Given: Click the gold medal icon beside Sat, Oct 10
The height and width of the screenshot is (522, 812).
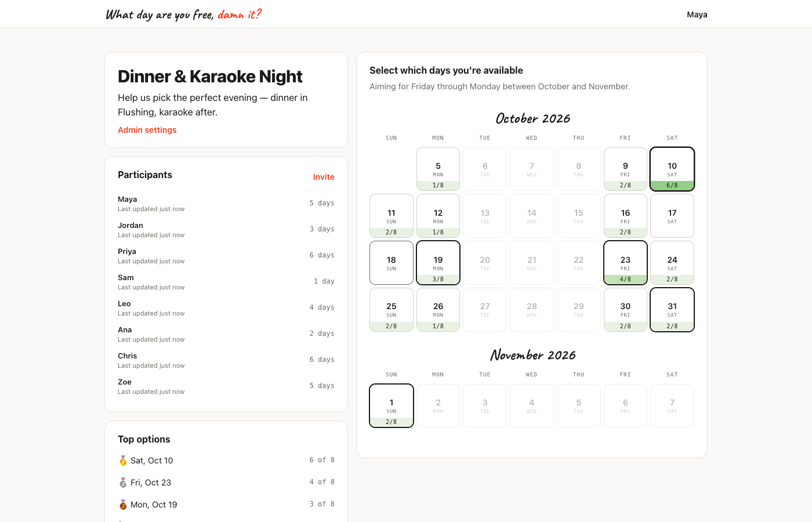Looking at the screenshot, I should (x=123, y=461).
